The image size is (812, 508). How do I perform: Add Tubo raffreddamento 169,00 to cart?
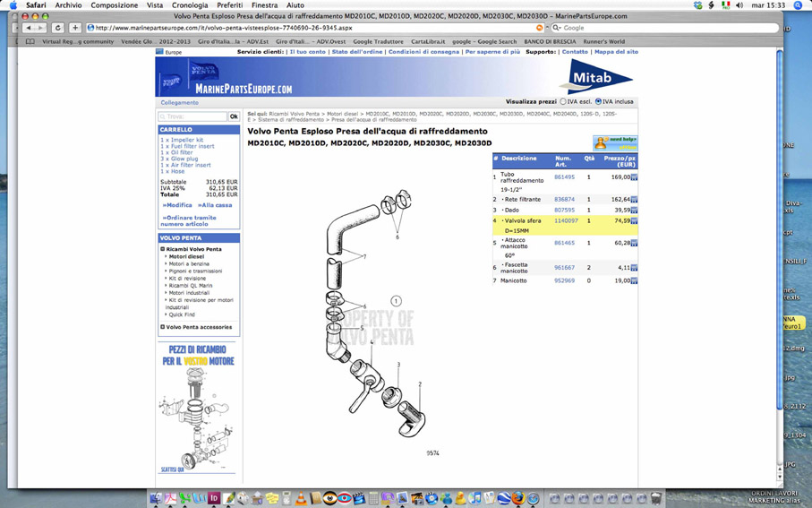[x=634, y=177]
